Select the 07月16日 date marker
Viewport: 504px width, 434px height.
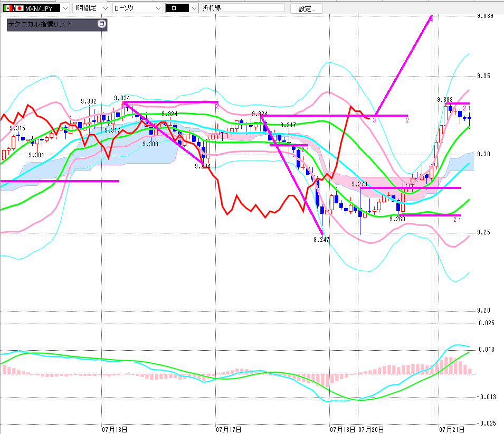pyautogui.click(x=115, y=429)
